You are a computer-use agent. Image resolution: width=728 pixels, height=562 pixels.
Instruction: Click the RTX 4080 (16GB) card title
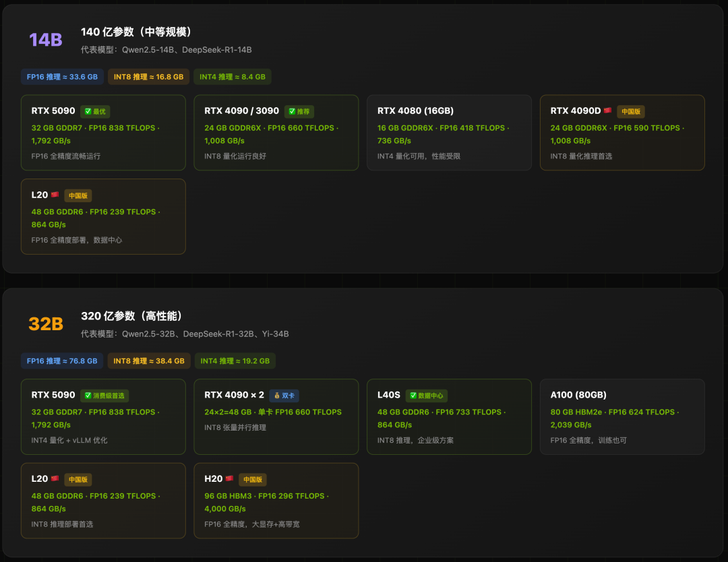415,111
